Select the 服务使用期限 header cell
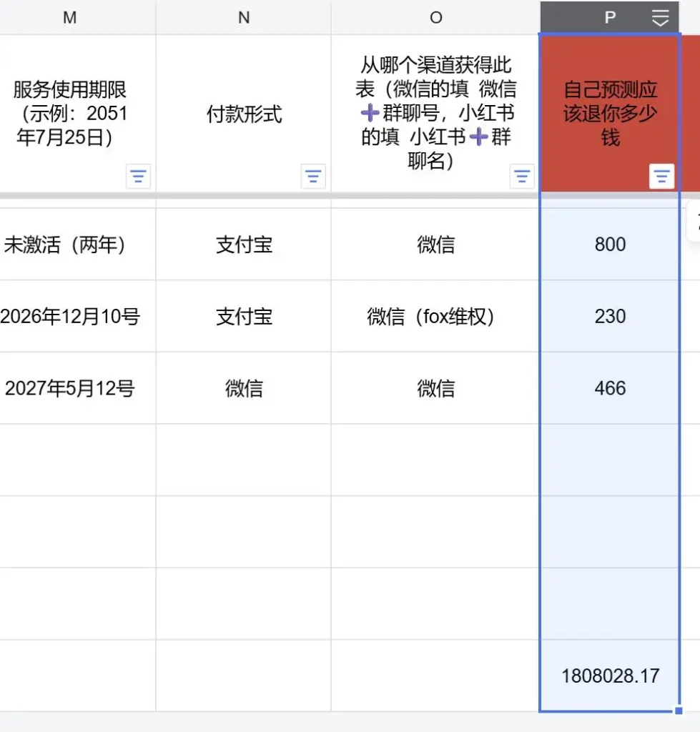700x732 pixels. pos(77,114)
